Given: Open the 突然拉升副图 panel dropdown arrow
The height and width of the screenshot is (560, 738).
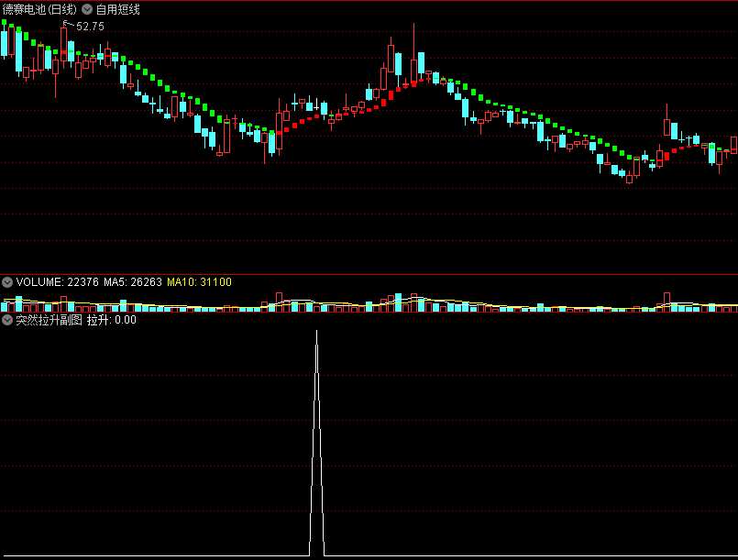Looking at the screenshot, I should click(x=7, y=320).
